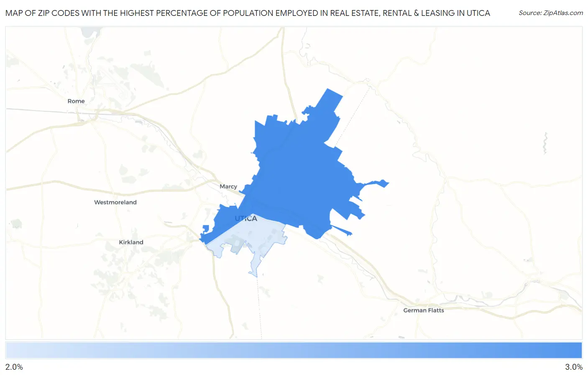Click the 2.0% legend minimum value
Image resolution: width=588 pixels, height=376 pixels.
pos(14,367)
